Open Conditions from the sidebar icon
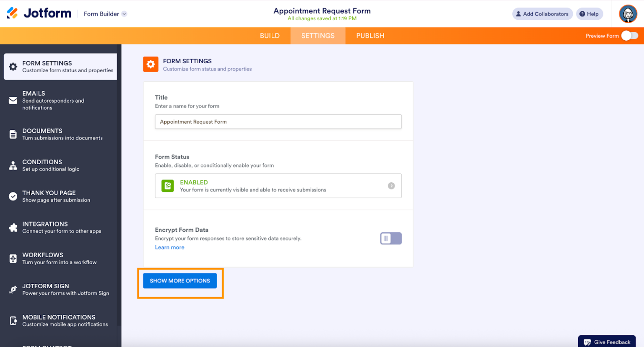This screenshot has height=347, width=644. (13, 165)
